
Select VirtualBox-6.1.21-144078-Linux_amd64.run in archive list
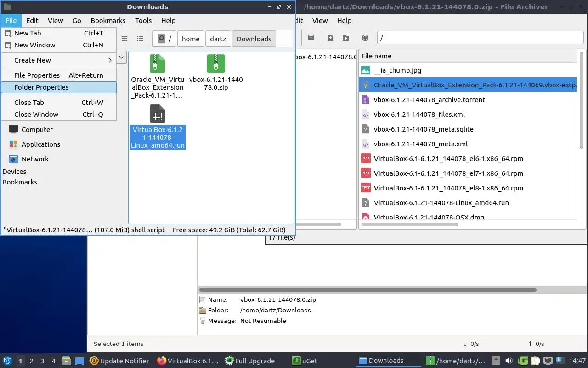(467, 203)
